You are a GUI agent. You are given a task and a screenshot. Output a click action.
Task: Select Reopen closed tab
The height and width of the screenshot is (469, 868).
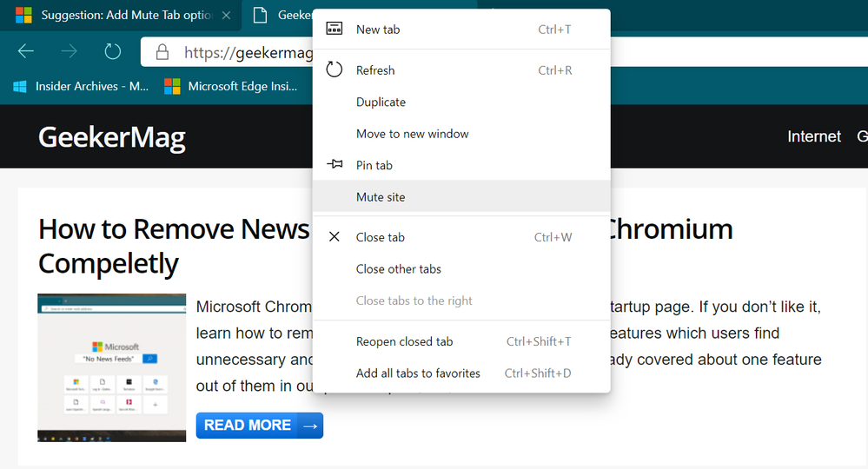coord(461,341)
